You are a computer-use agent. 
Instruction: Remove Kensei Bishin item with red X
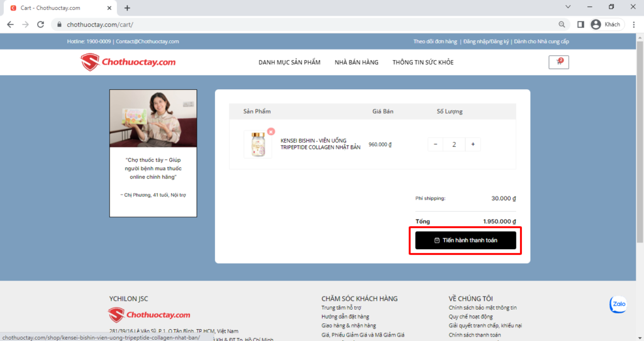tap(270, 131)
